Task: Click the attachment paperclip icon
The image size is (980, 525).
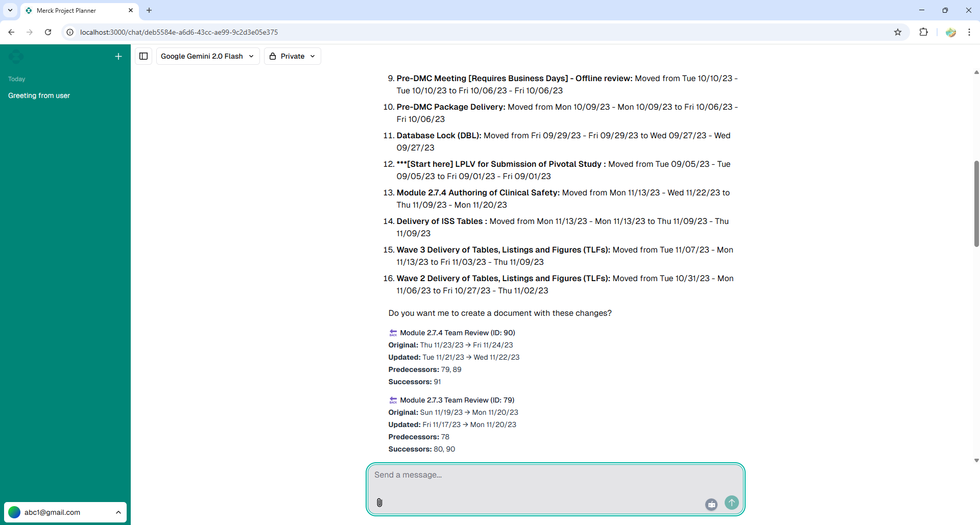Action: [x=379, y=503]
